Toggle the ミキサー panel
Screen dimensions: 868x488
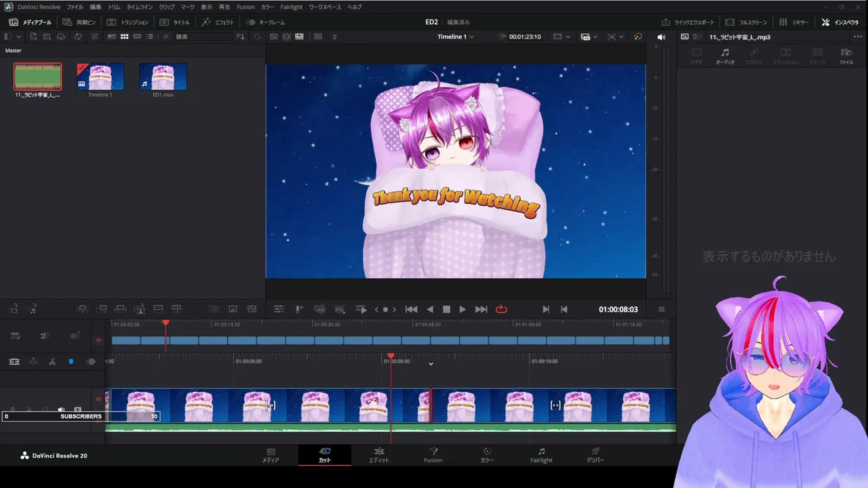[794, 22]
